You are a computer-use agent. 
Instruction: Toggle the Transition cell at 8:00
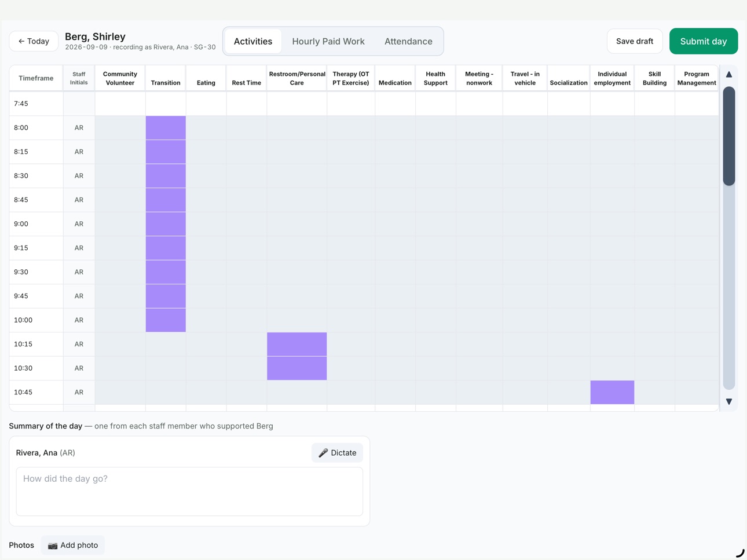coord(166,127)
